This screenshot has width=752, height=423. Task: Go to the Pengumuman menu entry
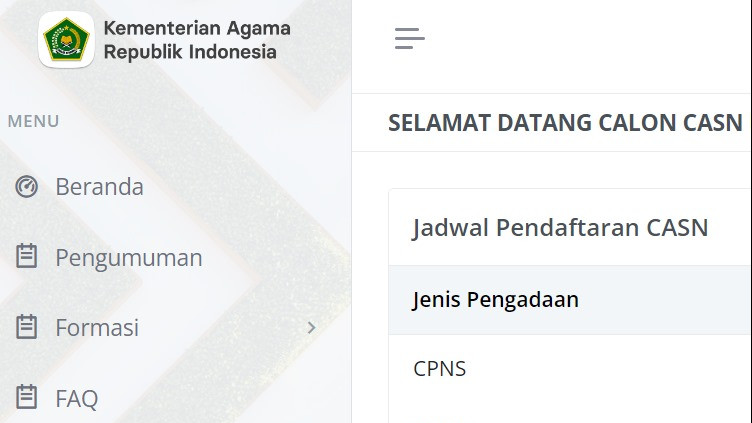(128, 257)
